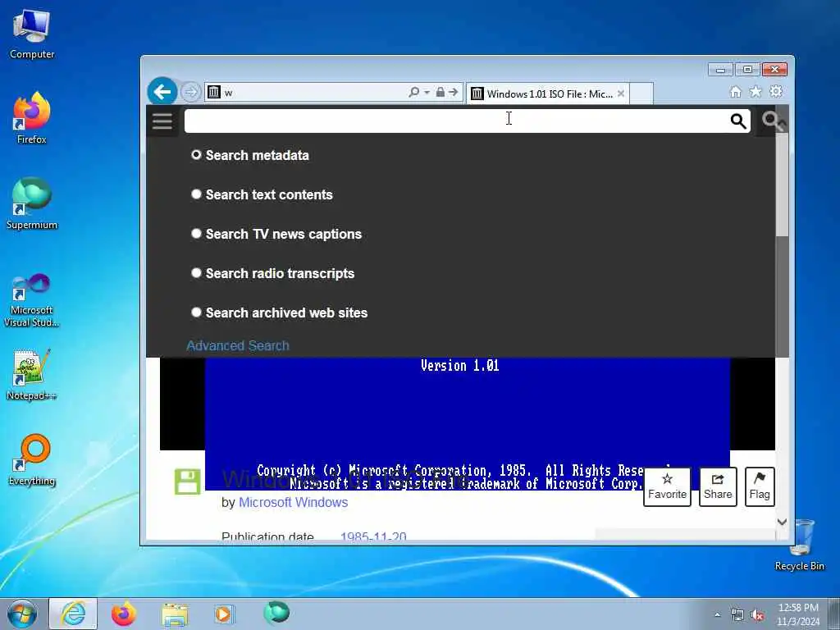Click the magnifier submit icon in search box
The height and width of the screenshot is (630, 840).
click(x=738, y=121)
